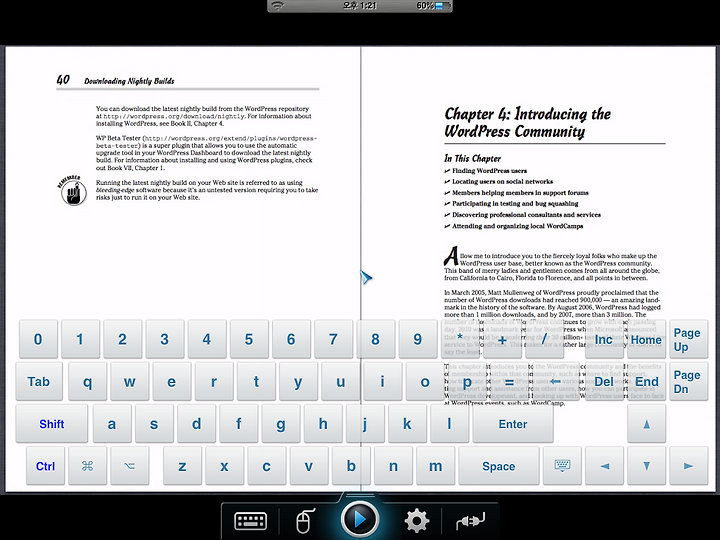Tap the letter g key

[281, 424]
